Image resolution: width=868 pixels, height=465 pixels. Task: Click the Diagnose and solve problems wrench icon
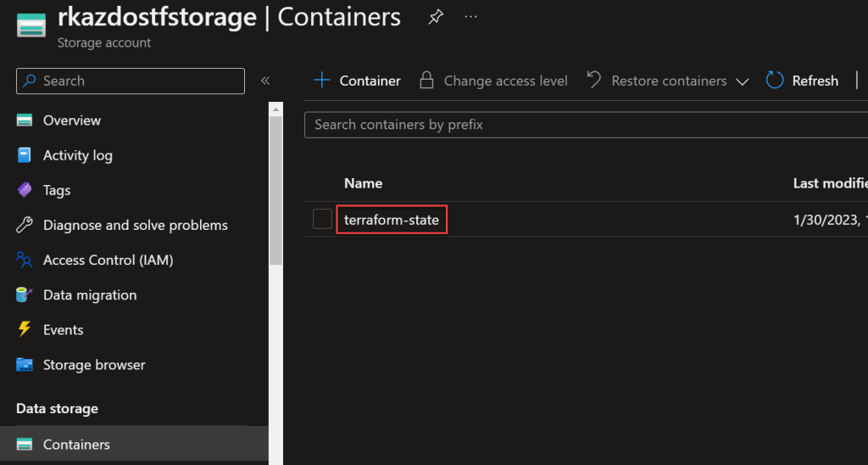click(x=25, y=225)
